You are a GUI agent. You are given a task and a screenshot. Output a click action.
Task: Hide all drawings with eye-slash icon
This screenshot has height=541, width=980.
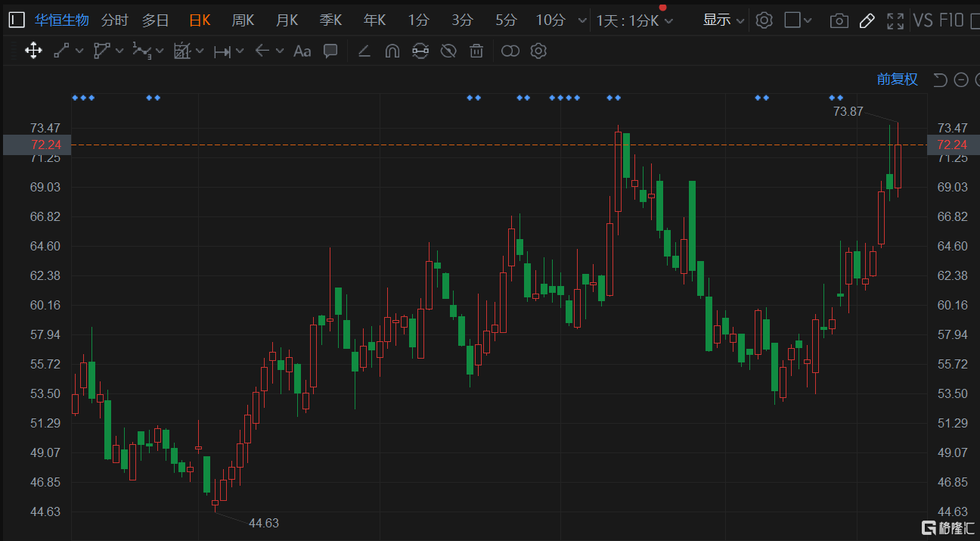pos(448,51)
